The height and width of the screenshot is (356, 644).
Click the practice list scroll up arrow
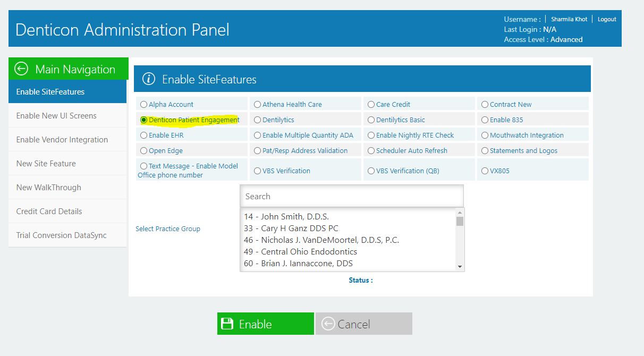[x=460, y=212]
